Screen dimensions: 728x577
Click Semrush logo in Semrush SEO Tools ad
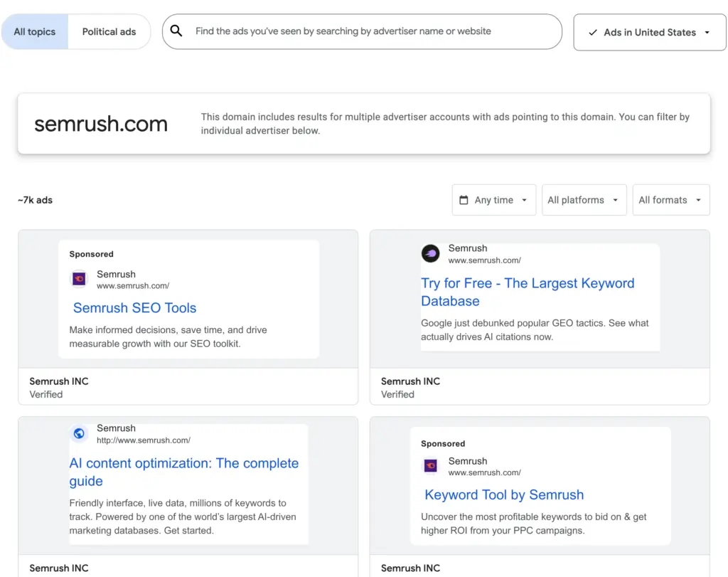[79, 279]
